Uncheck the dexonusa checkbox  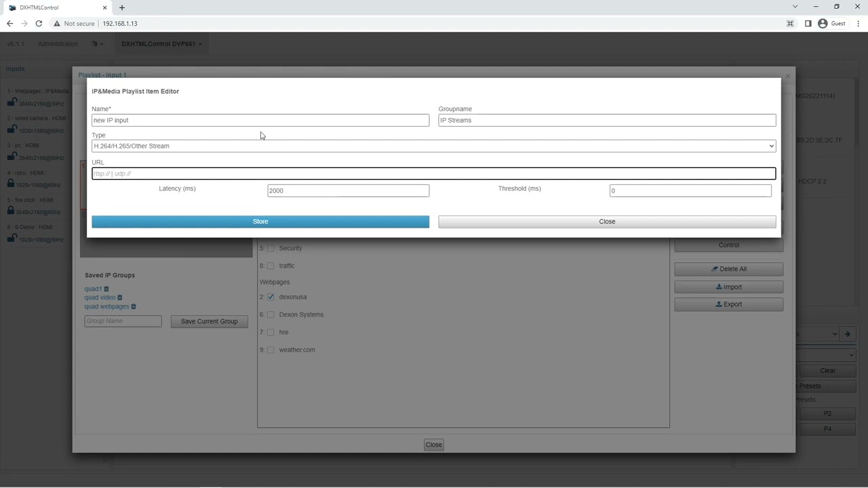point(271,297)
